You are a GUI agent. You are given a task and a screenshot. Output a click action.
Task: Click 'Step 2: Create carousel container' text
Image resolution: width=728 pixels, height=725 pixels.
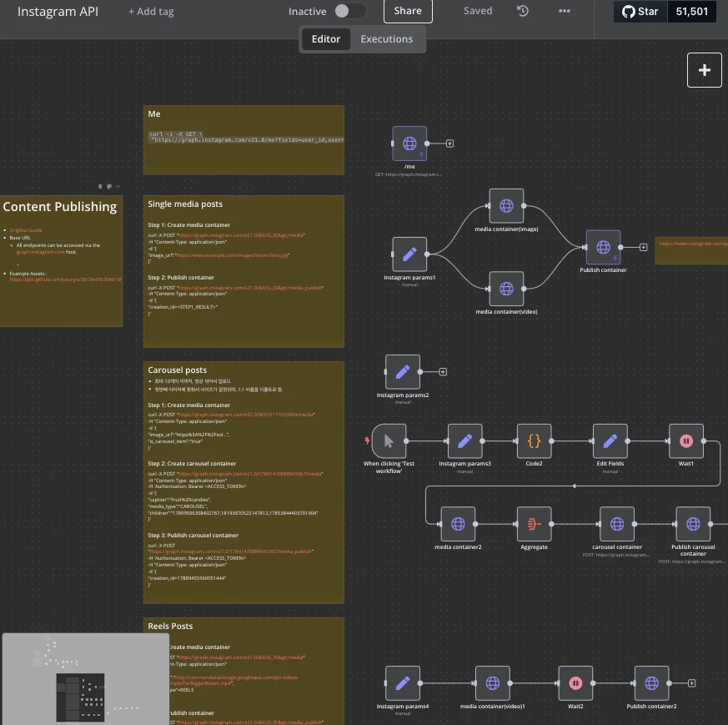192,464
